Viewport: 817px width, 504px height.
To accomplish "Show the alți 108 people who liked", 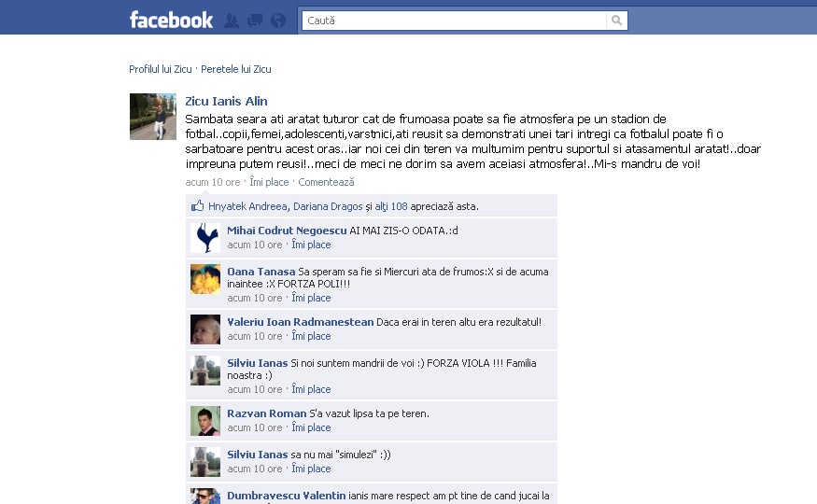I will pyautogui.click(x=391, y=206).
